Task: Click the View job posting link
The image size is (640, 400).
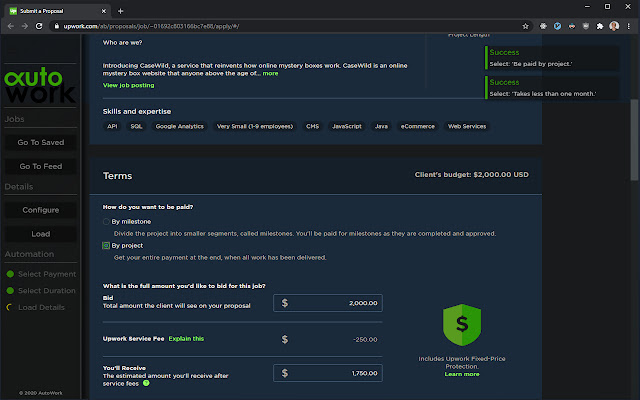Action: click(129, 85)
